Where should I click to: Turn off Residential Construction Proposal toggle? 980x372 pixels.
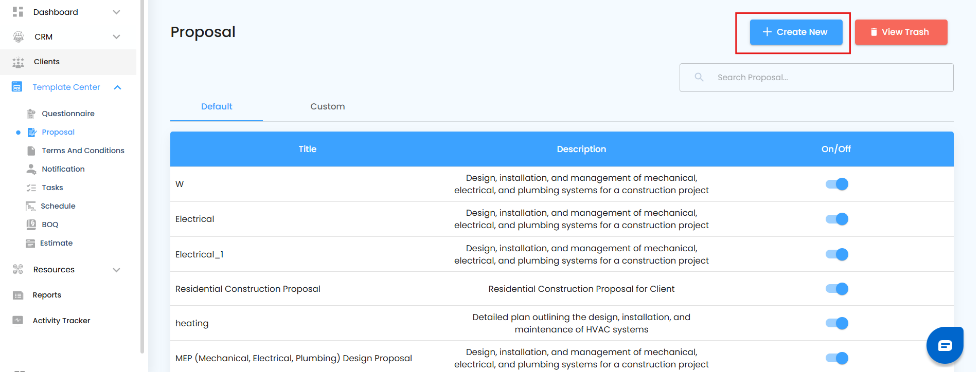pos(837,289)
